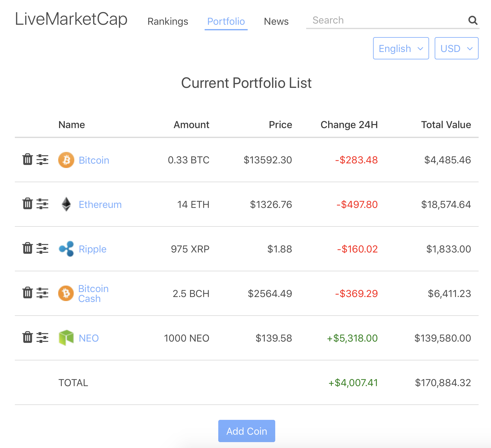Switch to the News tab
Image resolution: width=491 pixels, height=448 pixels.
coord(276,21)
